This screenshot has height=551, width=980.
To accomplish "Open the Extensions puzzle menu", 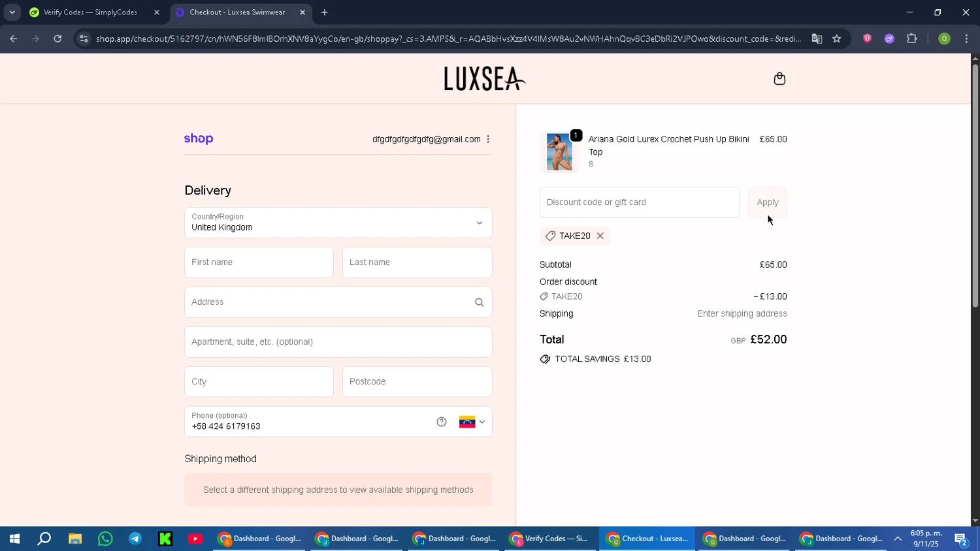I will click(x=912, y=39).
